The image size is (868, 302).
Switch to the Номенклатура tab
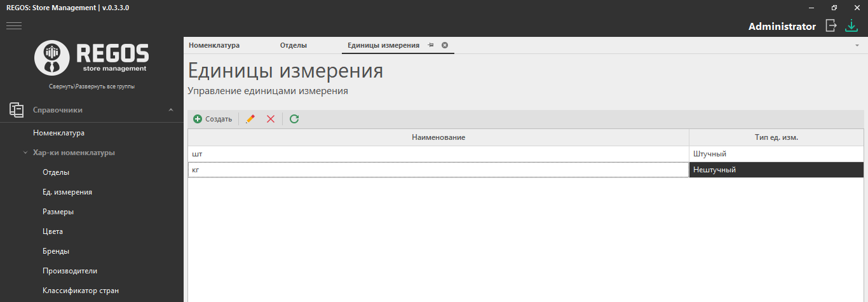tap(214, 46)
